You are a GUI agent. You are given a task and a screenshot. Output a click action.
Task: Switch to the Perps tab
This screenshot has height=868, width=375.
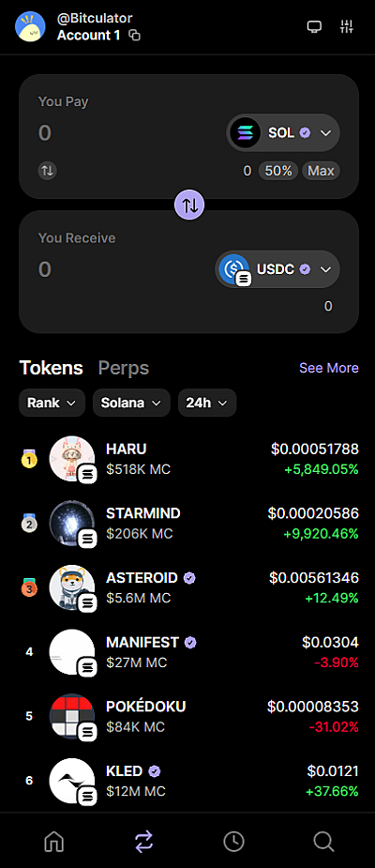point(124,368)
